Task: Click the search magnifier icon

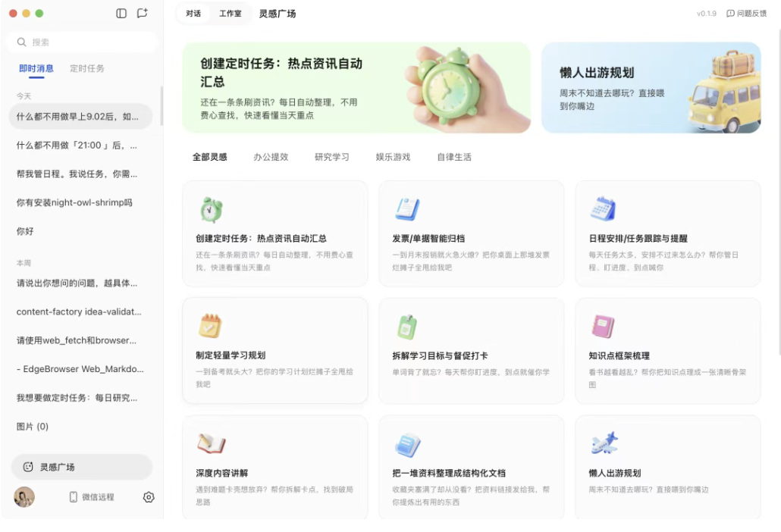Action: 20,42
